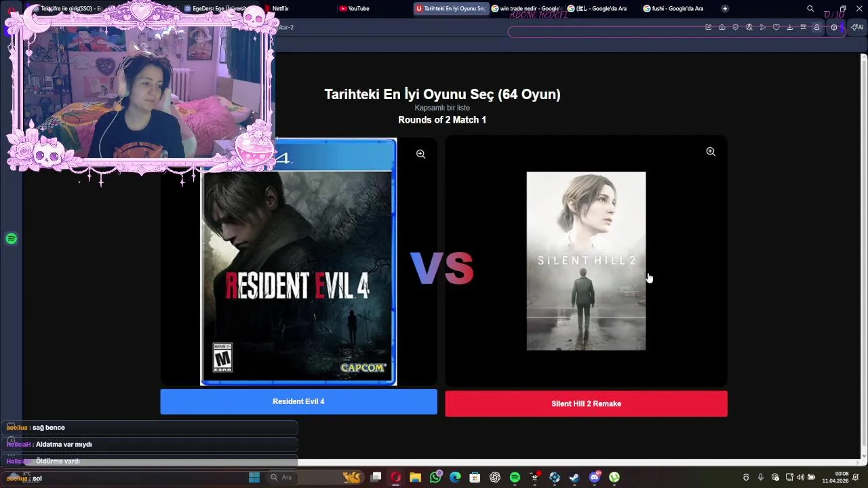Open a new browser tab
The image size is (868, 488).
pos(725,8)
